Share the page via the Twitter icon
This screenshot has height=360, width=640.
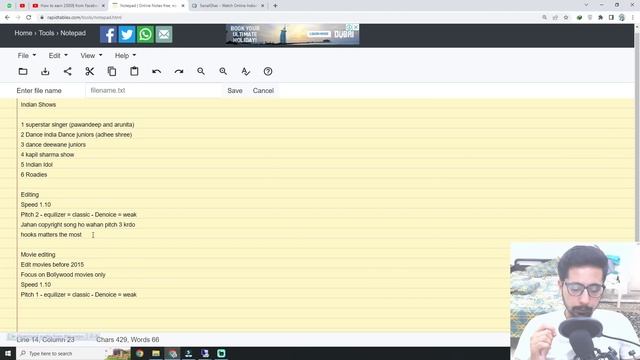127,34
